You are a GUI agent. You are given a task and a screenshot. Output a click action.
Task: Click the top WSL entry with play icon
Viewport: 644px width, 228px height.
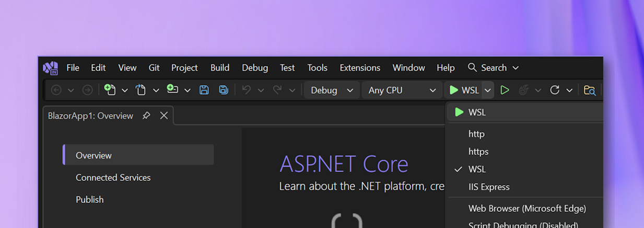pyautogui.click(x=525, y=112)
